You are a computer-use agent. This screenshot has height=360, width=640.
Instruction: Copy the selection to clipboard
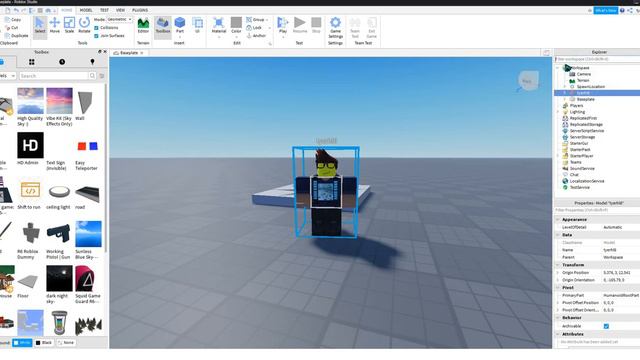tap(13, 20)
